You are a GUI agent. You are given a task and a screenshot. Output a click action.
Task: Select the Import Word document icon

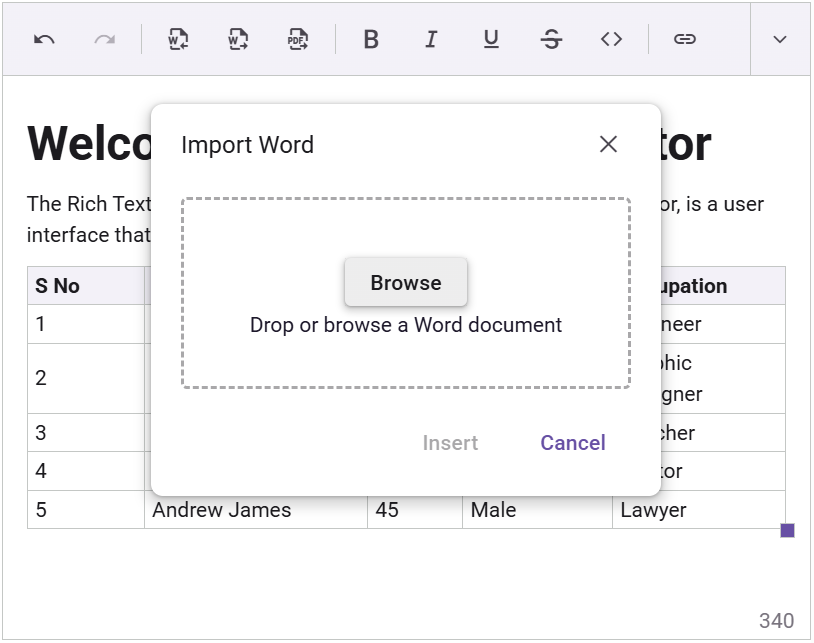(x=177, y=39)
